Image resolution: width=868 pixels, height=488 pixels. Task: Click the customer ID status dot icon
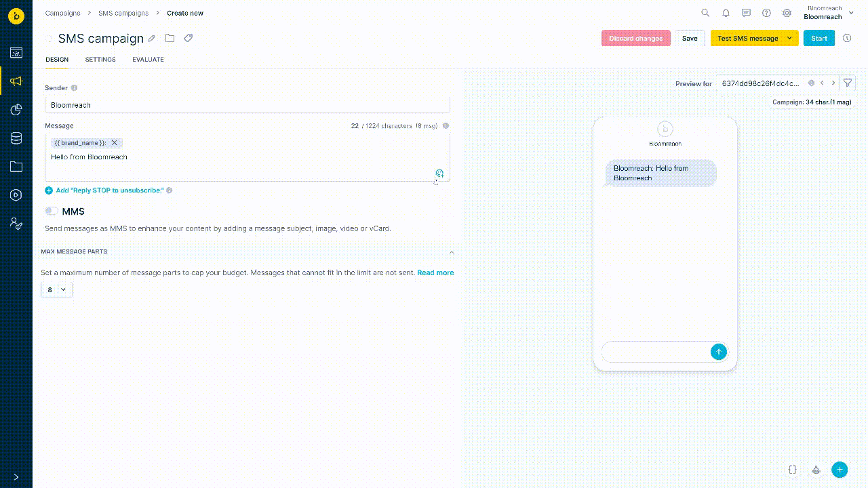click(x=812, y=83)
